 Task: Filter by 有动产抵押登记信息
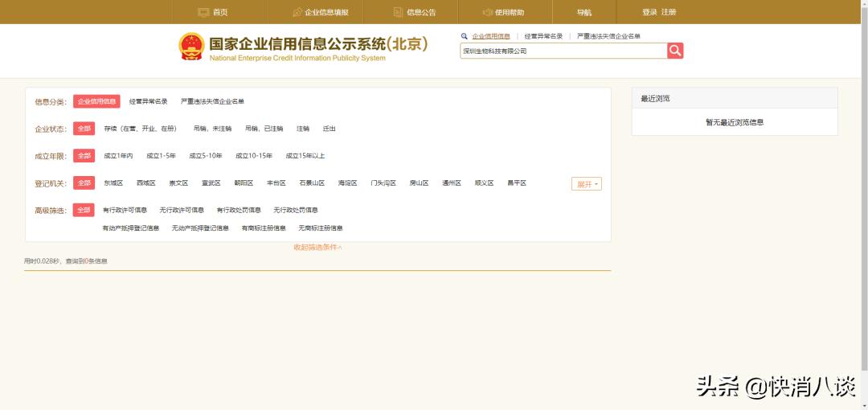[x=131, y=228]
